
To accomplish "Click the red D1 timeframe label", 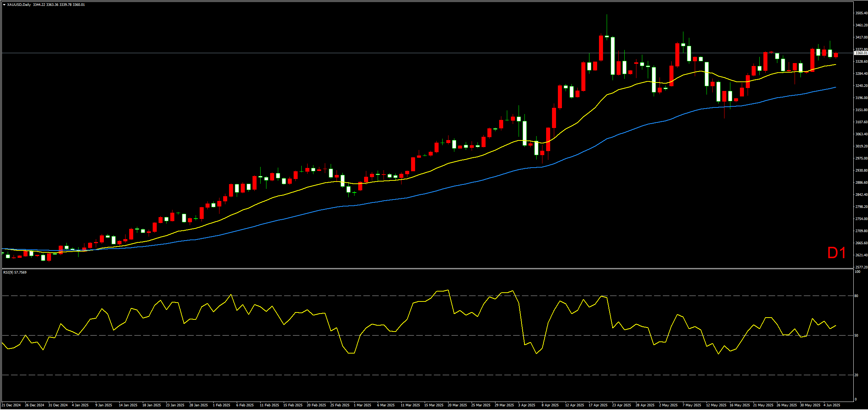I will pos(836,253).
